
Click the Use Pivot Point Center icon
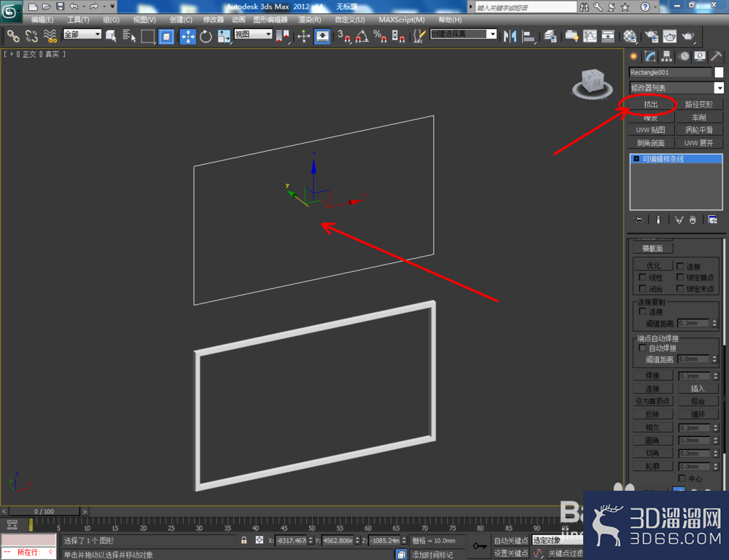coord(282,36)
